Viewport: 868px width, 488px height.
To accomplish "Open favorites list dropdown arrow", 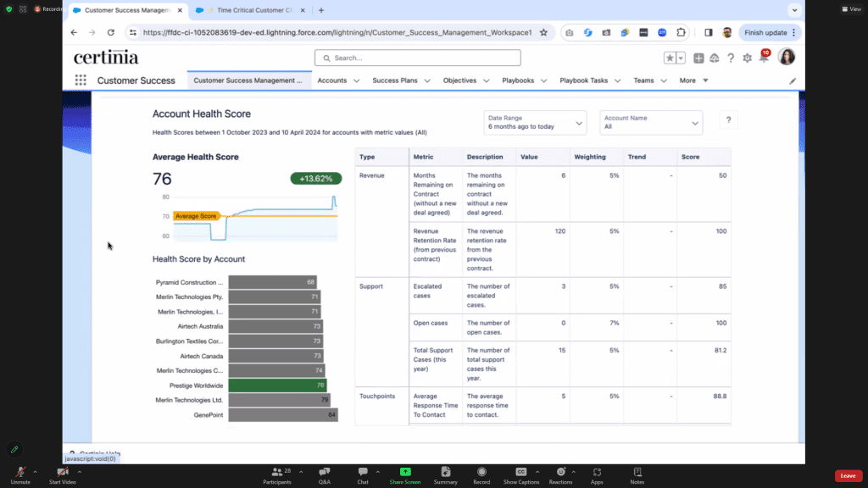I will (x=681, y=58).
